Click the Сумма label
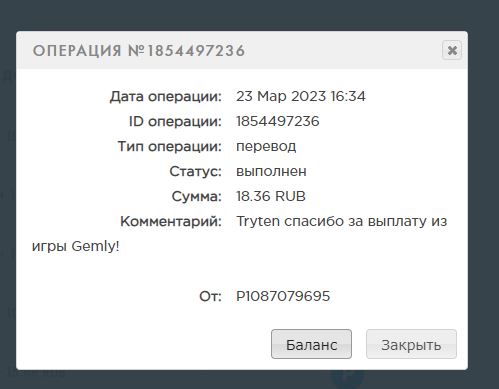 tap(197, 196)
